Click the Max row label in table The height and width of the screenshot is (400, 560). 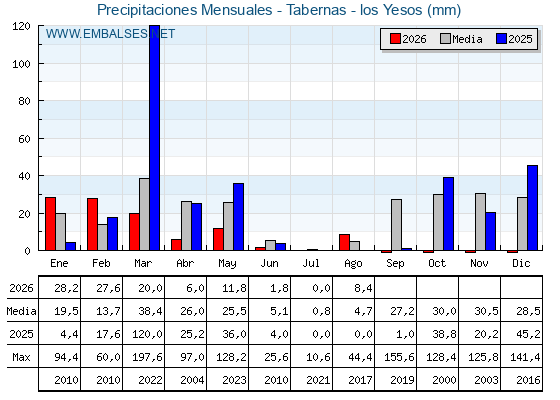pyautogui.click(x=21, y=357)
